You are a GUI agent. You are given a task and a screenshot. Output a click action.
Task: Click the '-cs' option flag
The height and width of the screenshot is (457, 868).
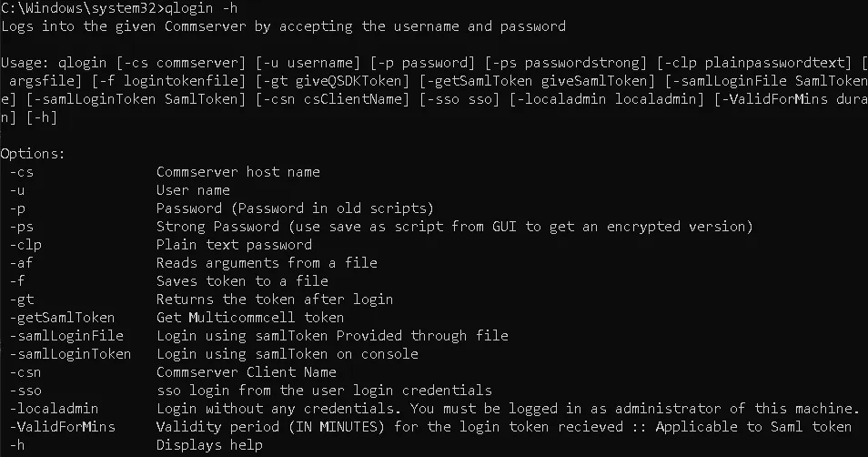click(22, 172)
